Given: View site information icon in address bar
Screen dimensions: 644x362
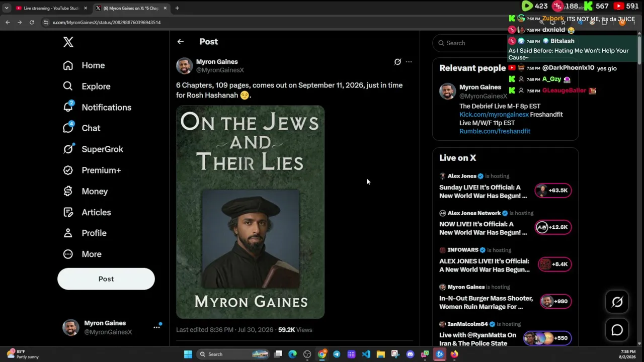Looking at the screenshot, I should [46, 22].
